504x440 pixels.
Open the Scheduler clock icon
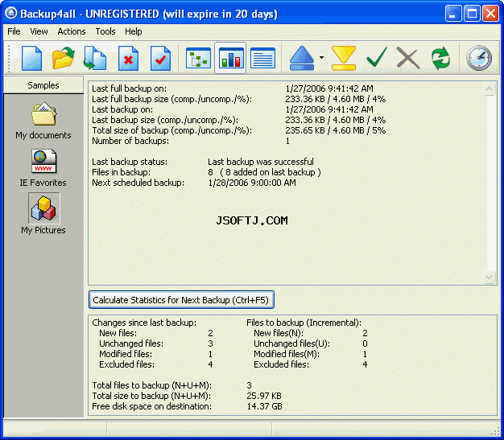coord(479,58)
